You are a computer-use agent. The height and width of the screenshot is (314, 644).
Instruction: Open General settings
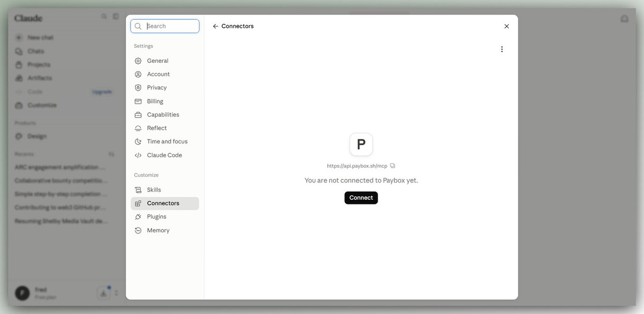[x=165, y=61]
